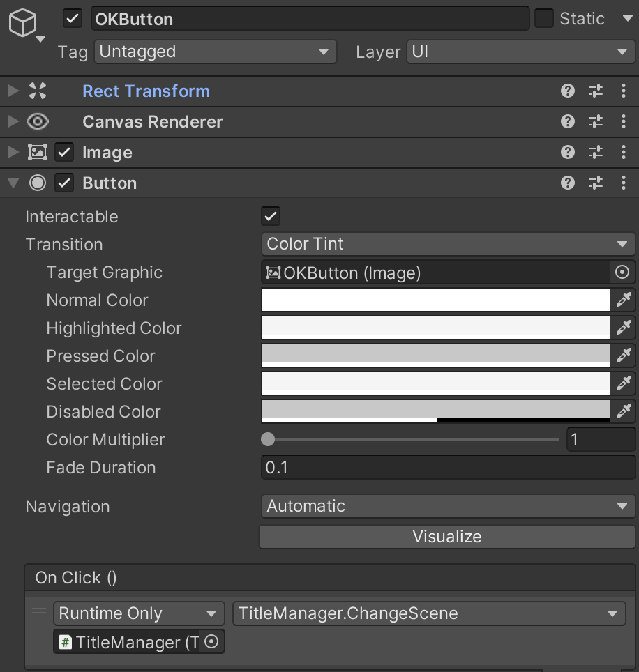The width and height of the screenshot is (639, 672).
Task: Open the TitleManager.ChangeScene function dropdown
Action: pyautogui.click(x=428, y=613)
